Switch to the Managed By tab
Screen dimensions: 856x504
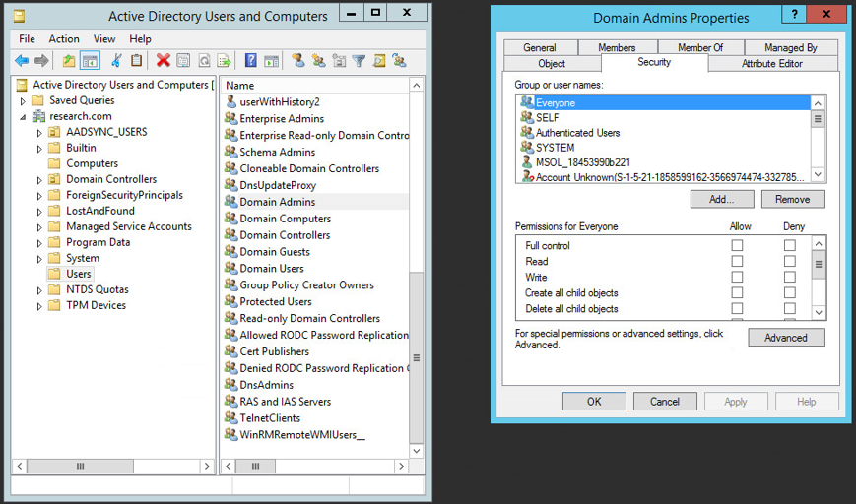coord(790,47)
